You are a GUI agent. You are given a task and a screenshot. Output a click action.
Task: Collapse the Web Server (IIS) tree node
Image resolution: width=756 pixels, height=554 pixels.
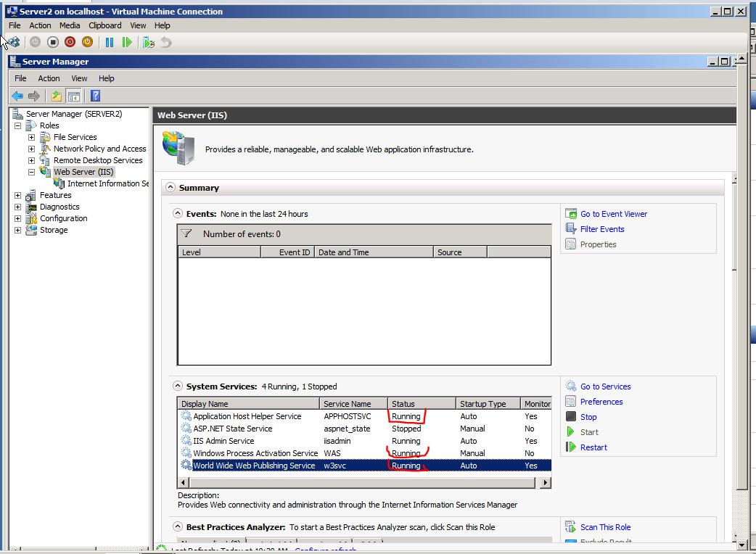pyautogui.click(x=31, y=172)
